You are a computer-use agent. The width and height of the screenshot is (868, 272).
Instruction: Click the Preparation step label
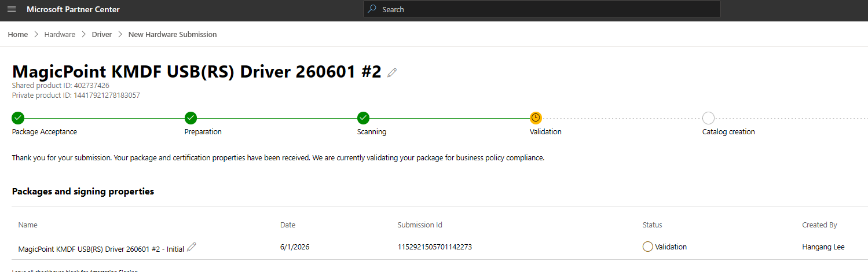[x=203, y=132]
